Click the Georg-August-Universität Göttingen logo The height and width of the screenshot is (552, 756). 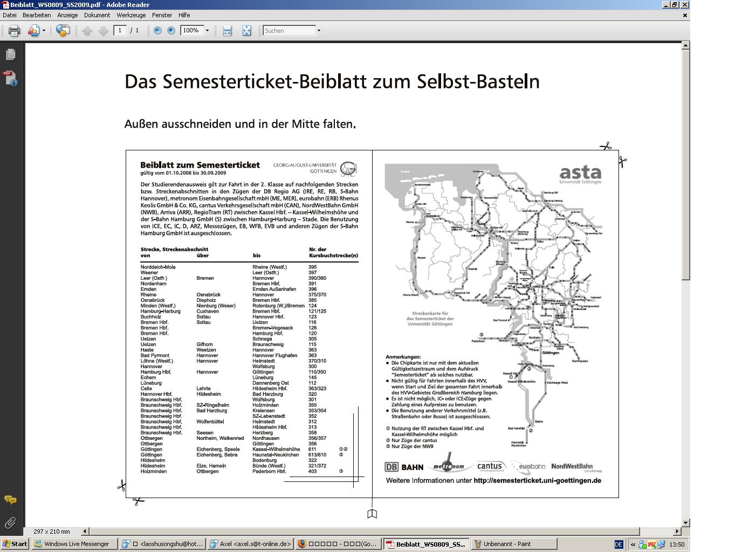315,169
